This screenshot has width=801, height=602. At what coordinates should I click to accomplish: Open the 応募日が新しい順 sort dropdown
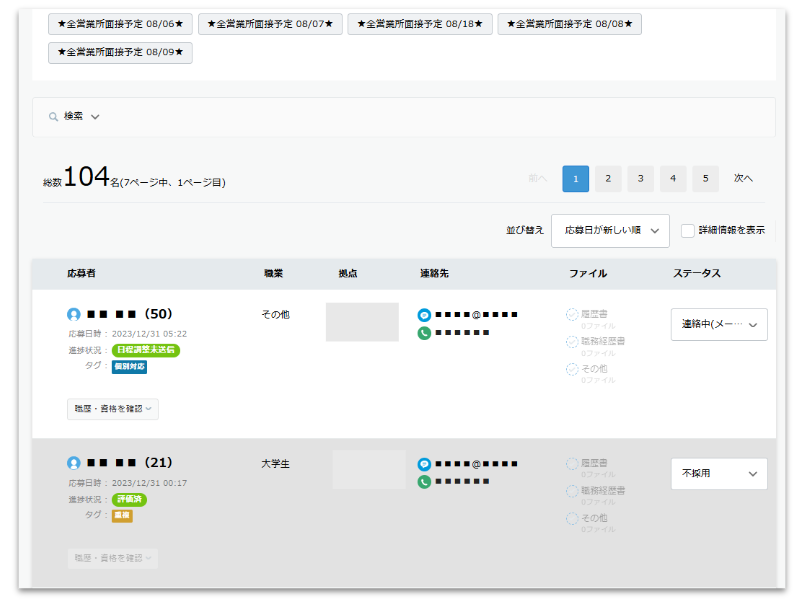coord(610,230)
